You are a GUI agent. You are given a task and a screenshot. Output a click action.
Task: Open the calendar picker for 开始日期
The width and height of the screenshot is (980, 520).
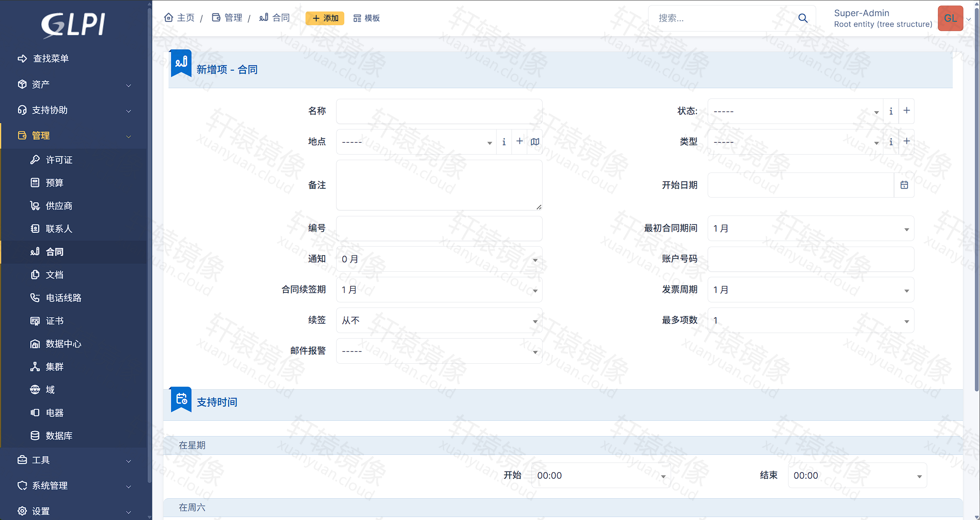pos(904,185)
